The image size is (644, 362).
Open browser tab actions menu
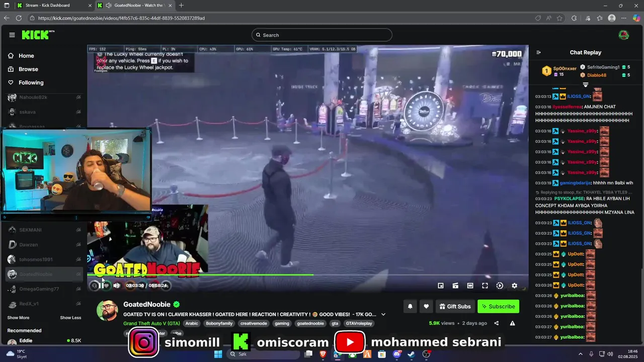tap(7, 5)
